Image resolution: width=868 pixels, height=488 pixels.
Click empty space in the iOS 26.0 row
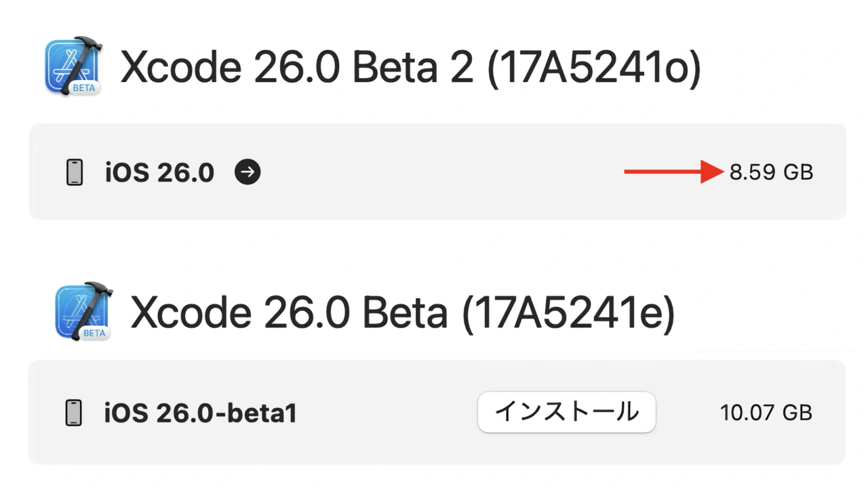click(x=441, y=173)
